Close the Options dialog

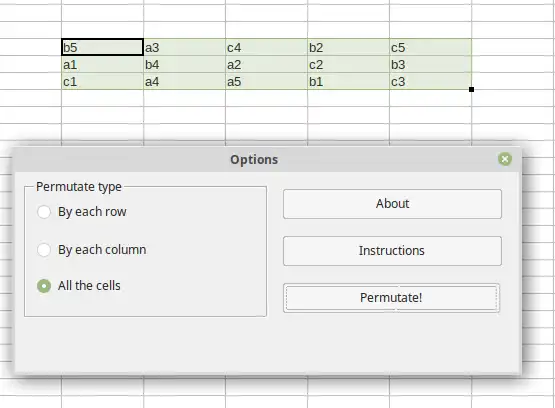(505, 159)
